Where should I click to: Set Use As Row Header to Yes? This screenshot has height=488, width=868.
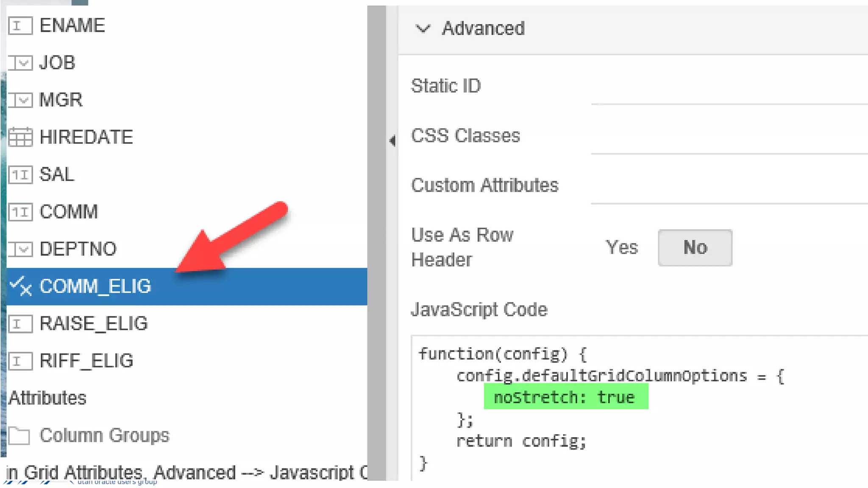point(621,247)
